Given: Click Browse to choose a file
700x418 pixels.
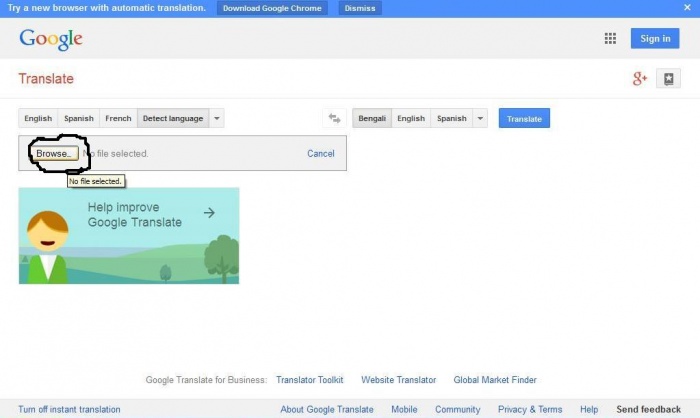Looking at the screenshot, I should pyautogui.click(x=54, y=154).
